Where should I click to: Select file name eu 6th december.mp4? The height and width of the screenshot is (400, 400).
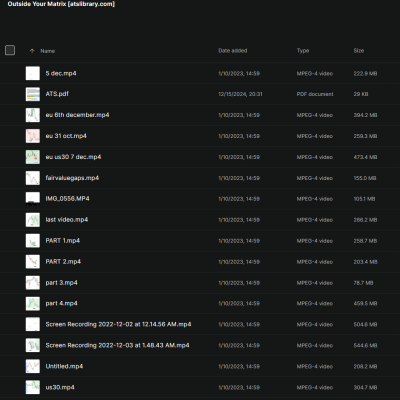77,115
